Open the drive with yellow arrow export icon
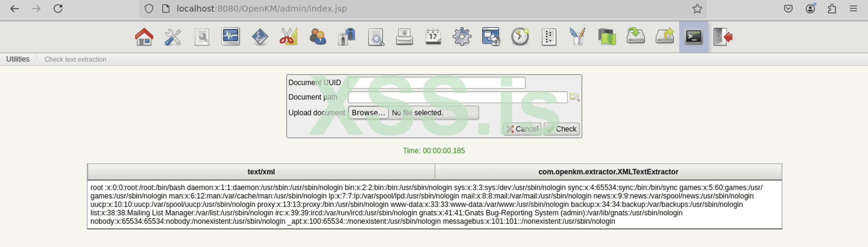The image size is (868, 247). click(x=665, y=37)
